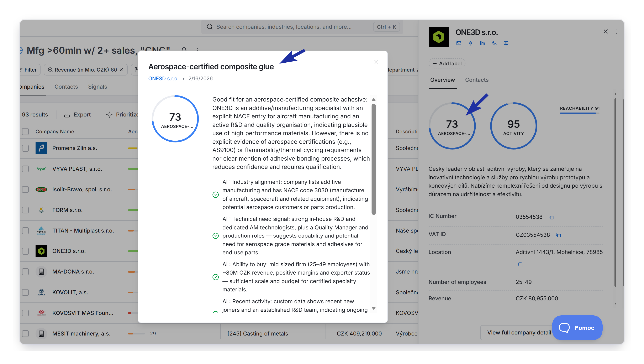The height and width of the screenshot is (364, 644).
Task: Select the Isolit-Bravo row checkbox
Action: [25, 189]
